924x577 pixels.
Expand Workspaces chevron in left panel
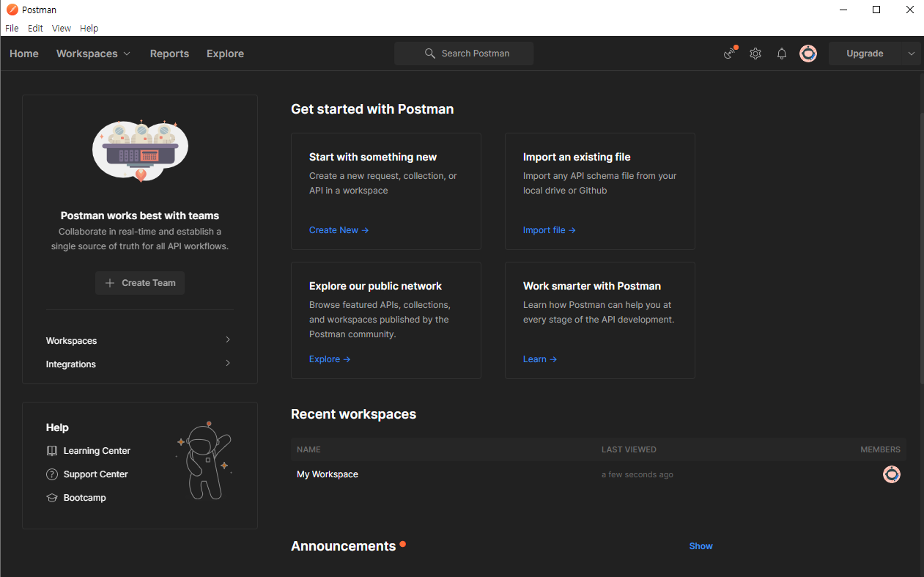click(x=228, y=340)
